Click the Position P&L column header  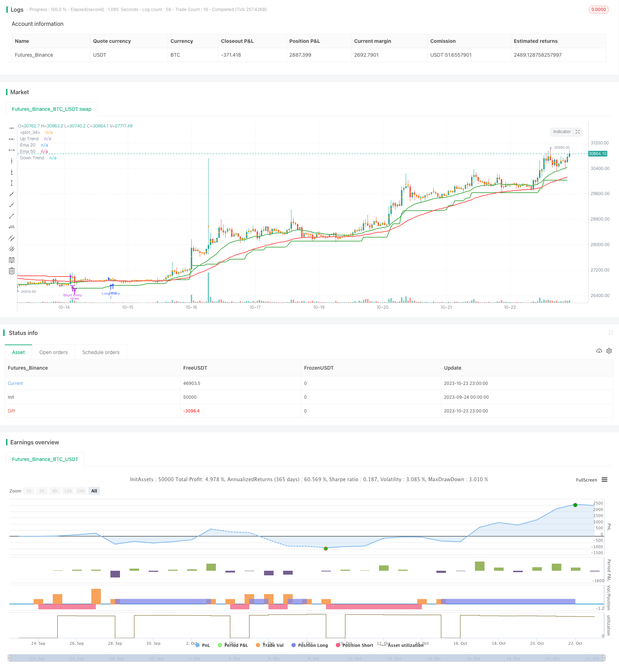tap(305, 41)
